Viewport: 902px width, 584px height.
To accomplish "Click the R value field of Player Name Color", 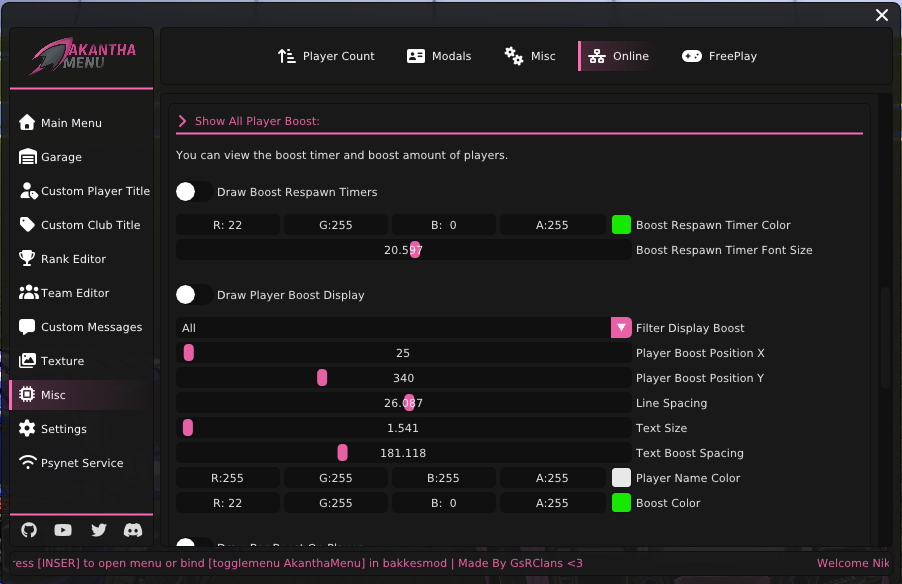I will (x=228, y=478).
